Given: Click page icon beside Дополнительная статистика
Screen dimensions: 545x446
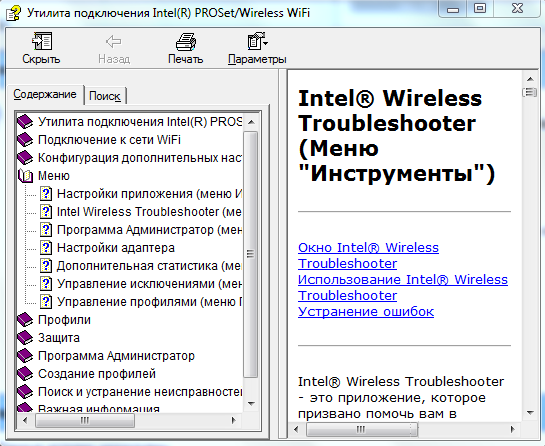Looking at the screenshot, I should click(x=46, y=266).
